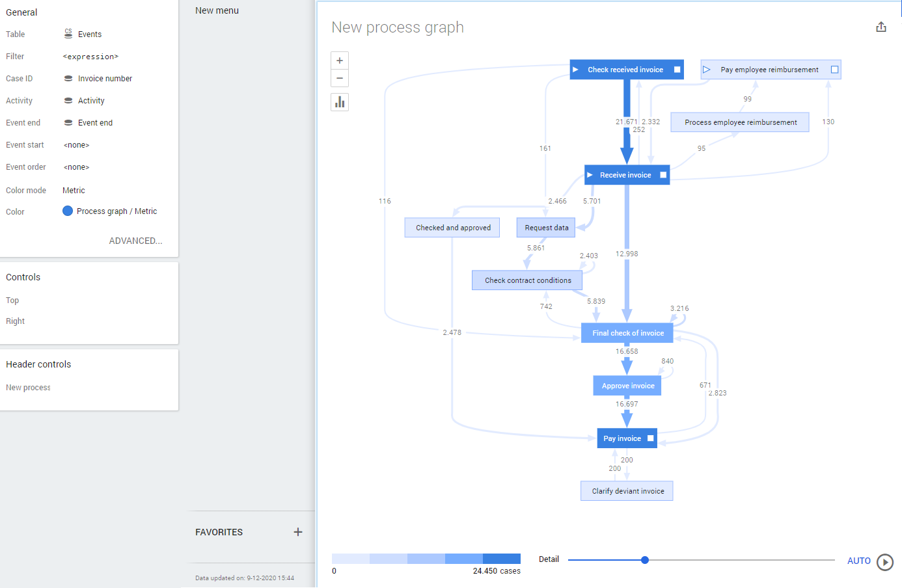Click the export share icon
This screenshot has width=902, height=588.
tap(881, 27)
